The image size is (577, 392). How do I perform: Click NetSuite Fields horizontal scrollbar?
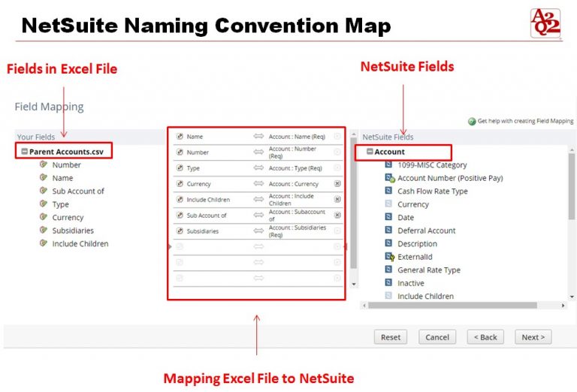pos(452,305)
